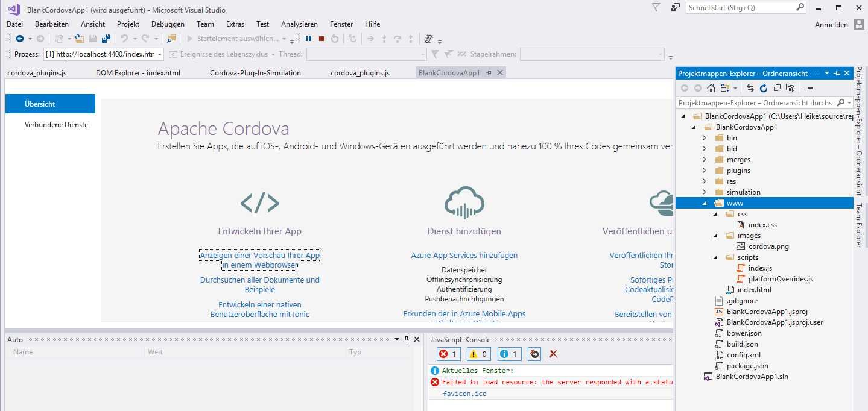Viewport: 868px width, 411px height.
Task: Pin the Projektmappen-Explorer panel pushpin
Action: pos(837,73)
